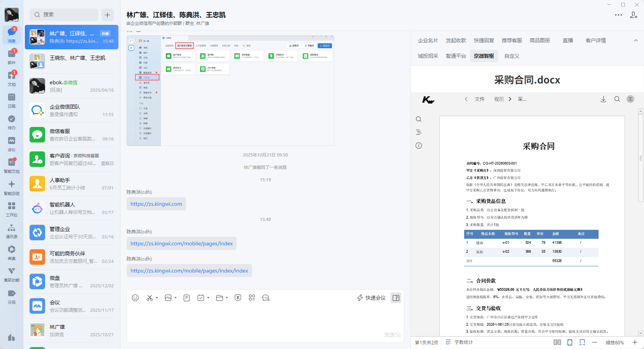Open 智能总结 smart summary
This screenshot has height=349, width=644.
12,187
